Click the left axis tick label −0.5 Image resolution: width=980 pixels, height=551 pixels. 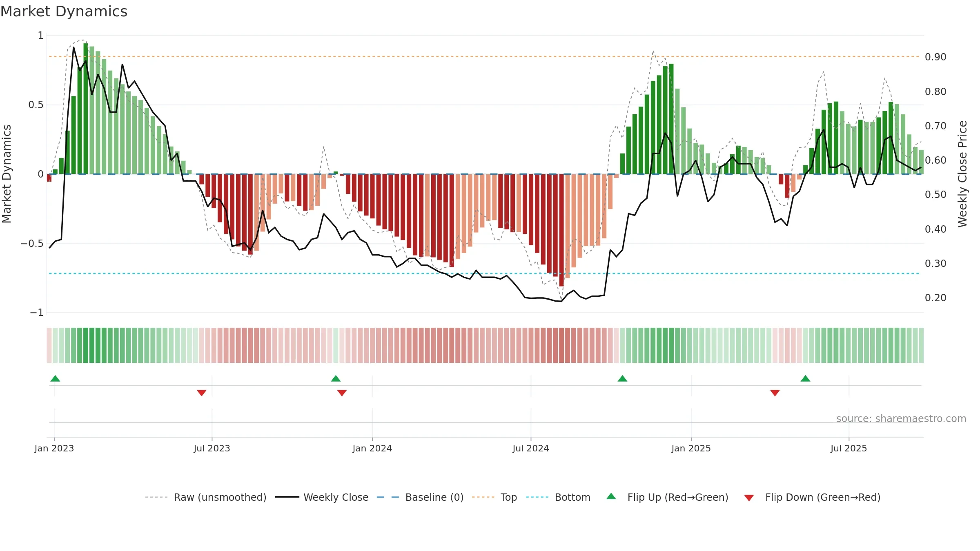32,244
